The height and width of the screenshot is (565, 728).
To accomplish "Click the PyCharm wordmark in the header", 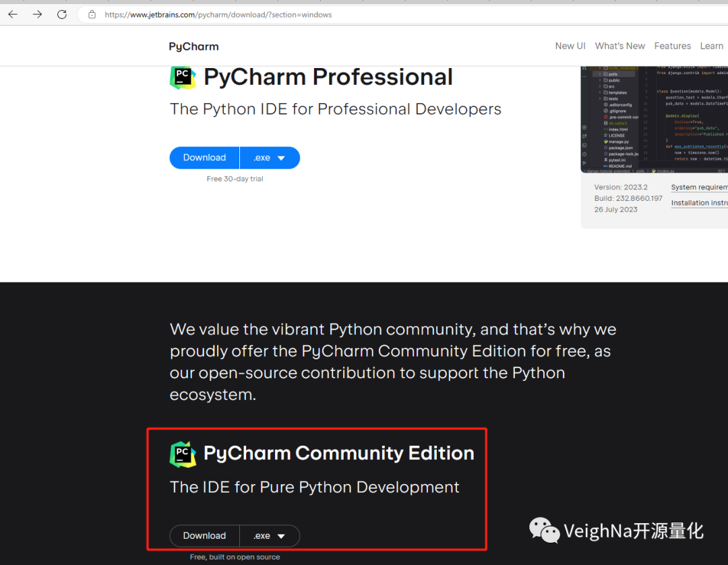I will (193, 46).
